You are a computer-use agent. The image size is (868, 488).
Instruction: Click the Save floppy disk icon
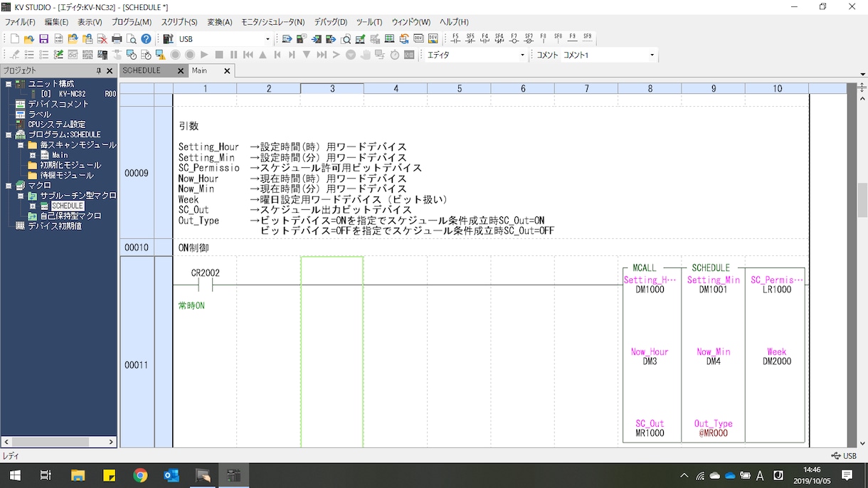click(43, 39)
